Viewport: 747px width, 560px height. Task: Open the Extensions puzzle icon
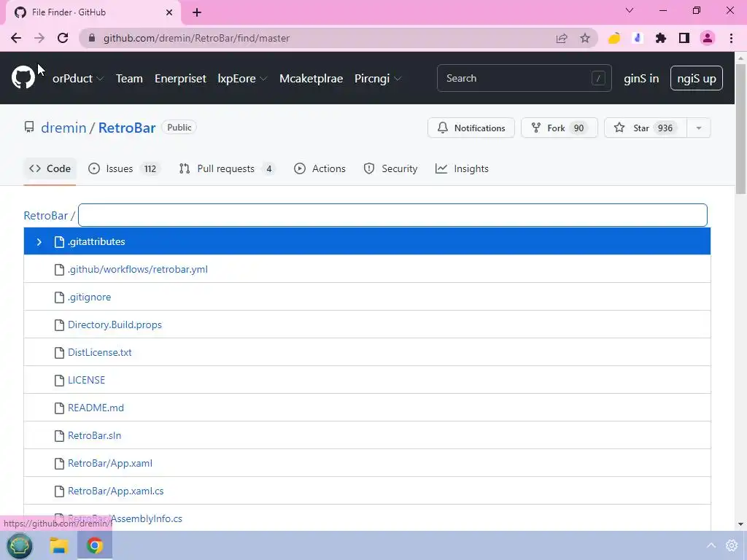click(x=661, y=38)
